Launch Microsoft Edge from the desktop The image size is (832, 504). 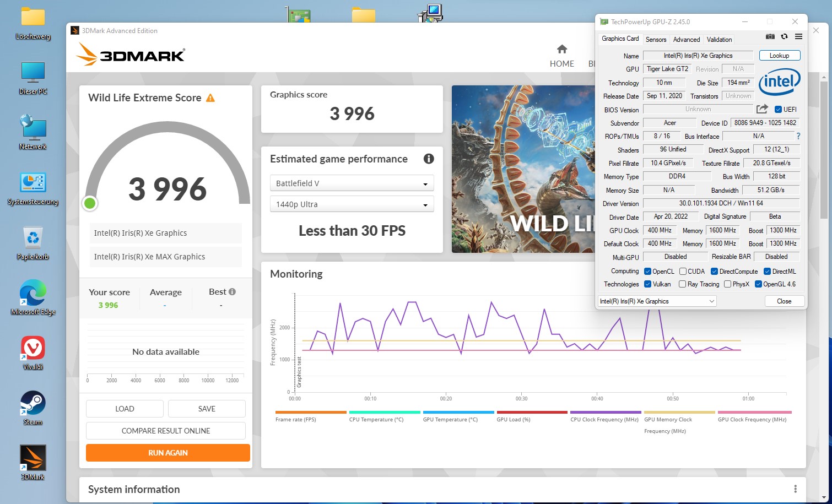coord(33,298)
